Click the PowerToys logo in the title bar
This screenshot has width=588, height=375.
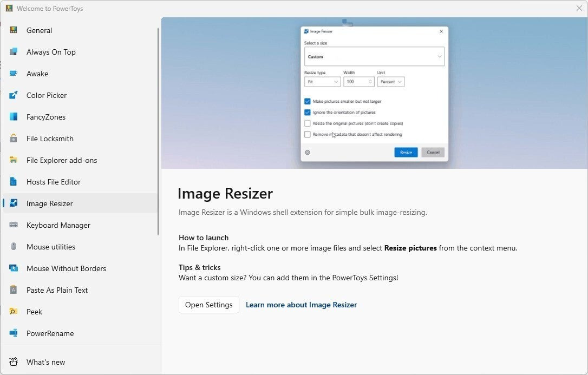pos(9,8)
